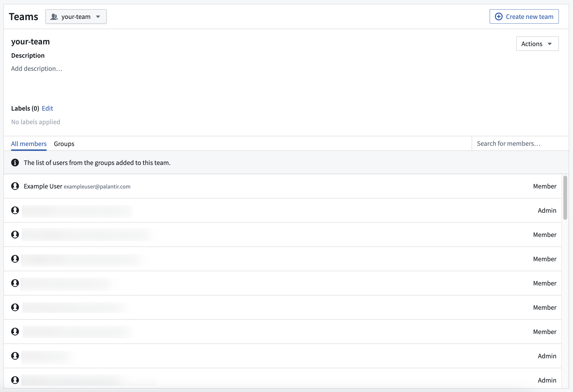This screenshot has width=573, height=392.
Task: Switch to the Groups tab
Action: click(64, 144)
